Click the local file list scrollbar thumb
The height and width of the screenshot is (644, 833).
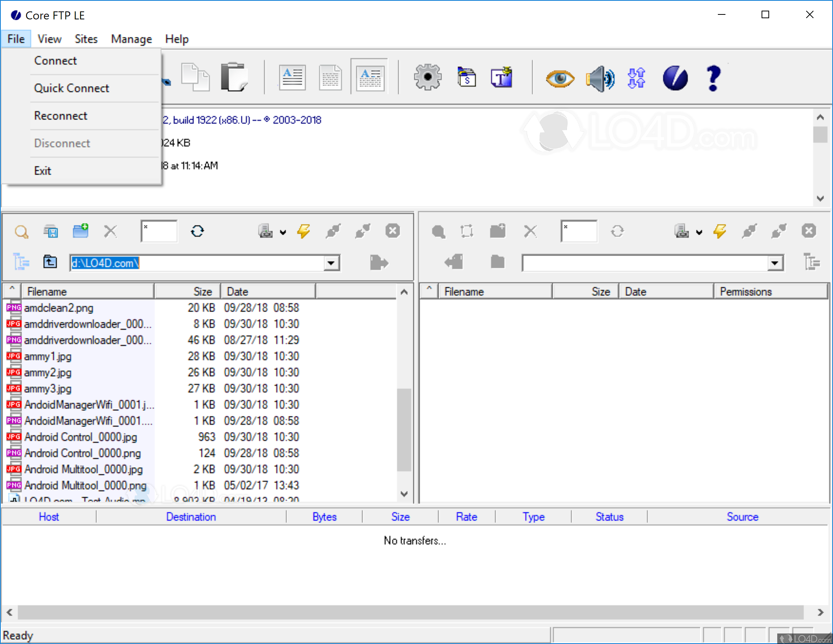[x=404, y=430]
